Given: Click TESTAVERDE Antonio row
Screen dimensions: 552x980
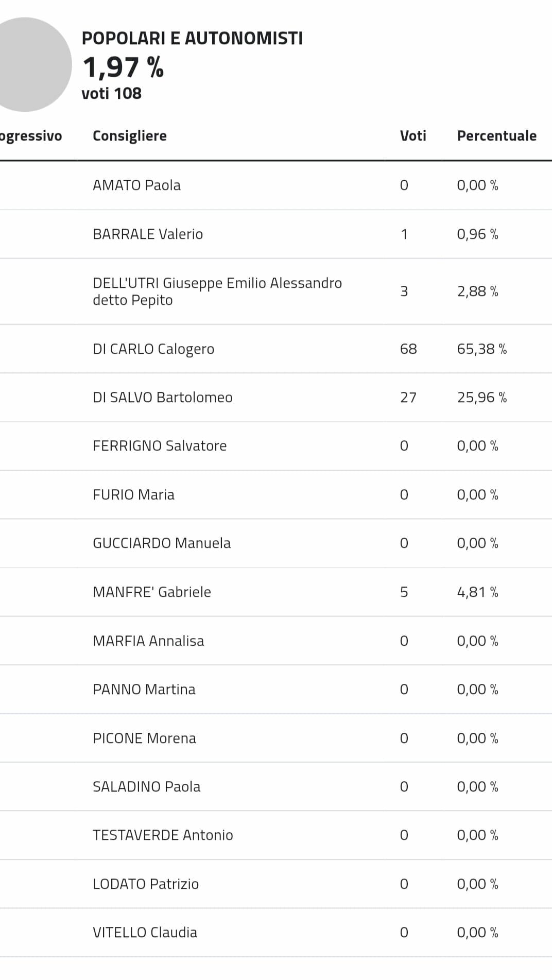Looking at the screenshot, I should 276,835.
